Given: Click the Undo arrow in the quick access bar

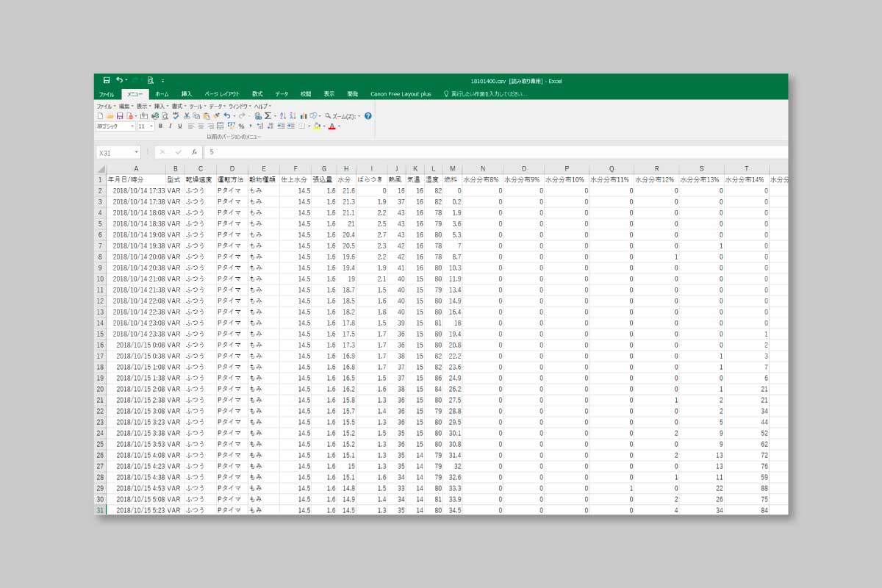Looking at the screenshot, I should point(119,80).
